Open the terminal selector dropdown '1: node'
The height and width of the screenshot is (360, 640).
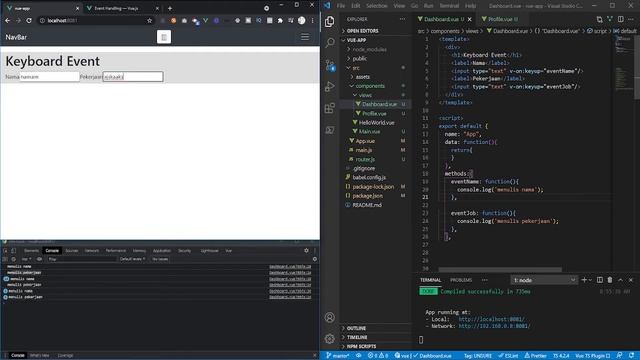click(x=544, y=280)
